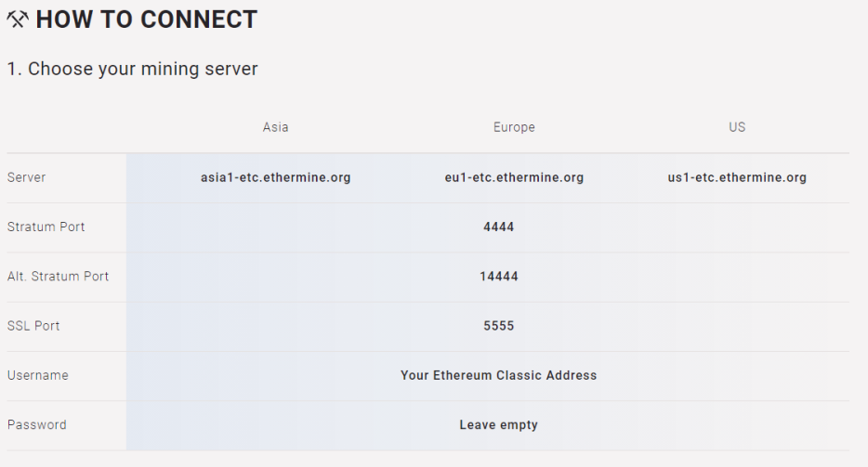Click the Asia column header
The height and width of the screenshot is (467, 868).
(x=276, y=127)
